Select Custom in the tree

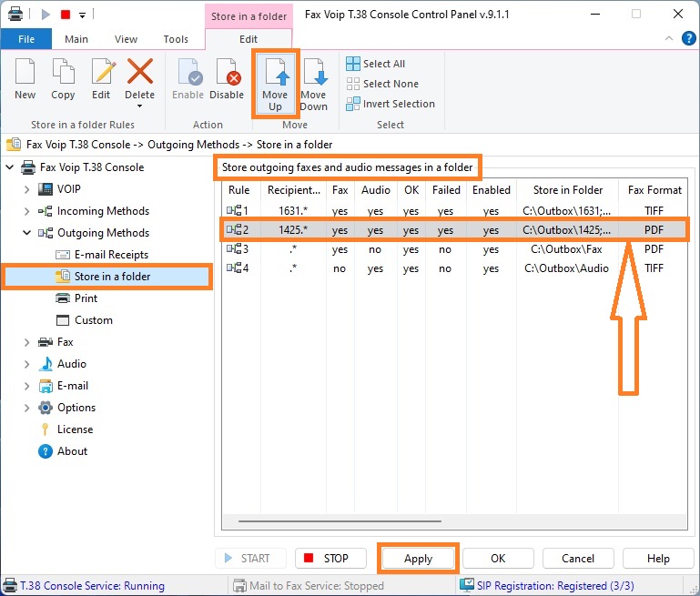(x=94, y=320)
